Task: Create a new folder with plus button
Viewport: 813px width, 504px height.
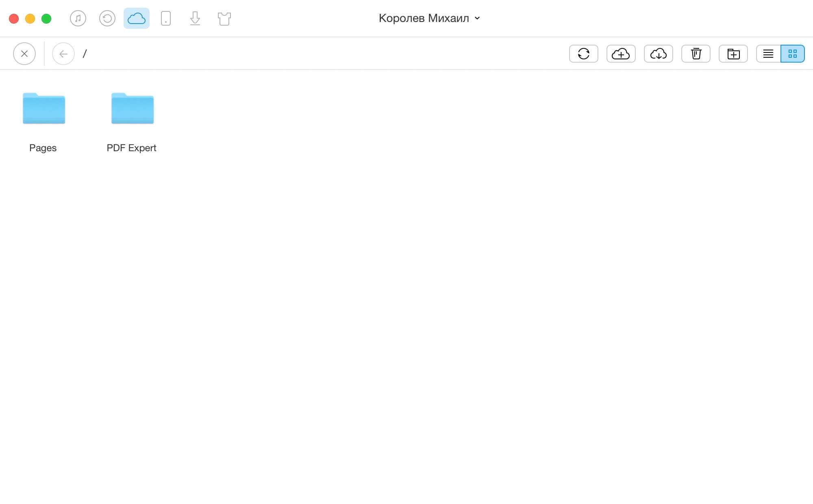Action: (x=733, y=54)
